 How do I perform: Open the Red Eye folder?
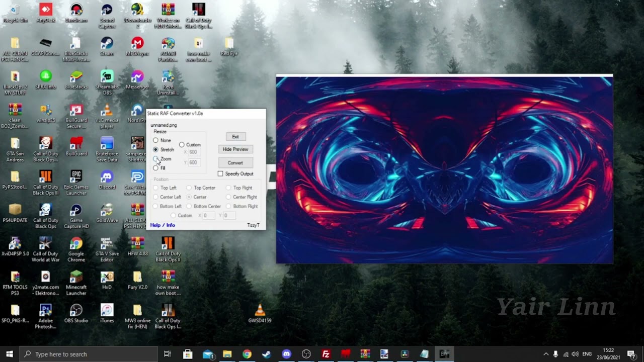[229, 47]
